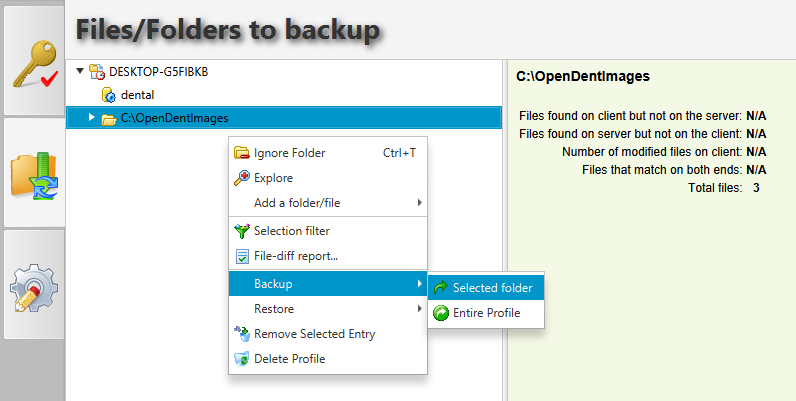Open the key and checkmark sidebar tab

pyautogui.click(x=32, y=61)
